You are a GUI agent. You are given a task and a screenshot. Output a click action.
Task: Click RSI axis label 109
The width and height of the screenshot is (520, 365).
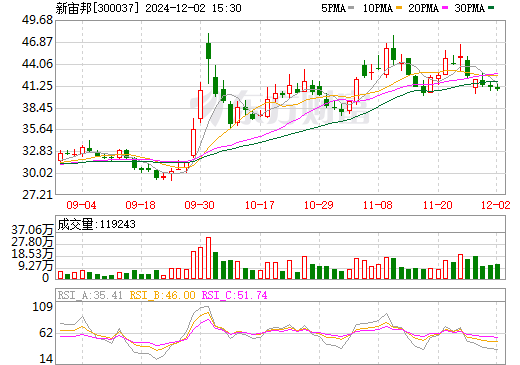(42, 307)
